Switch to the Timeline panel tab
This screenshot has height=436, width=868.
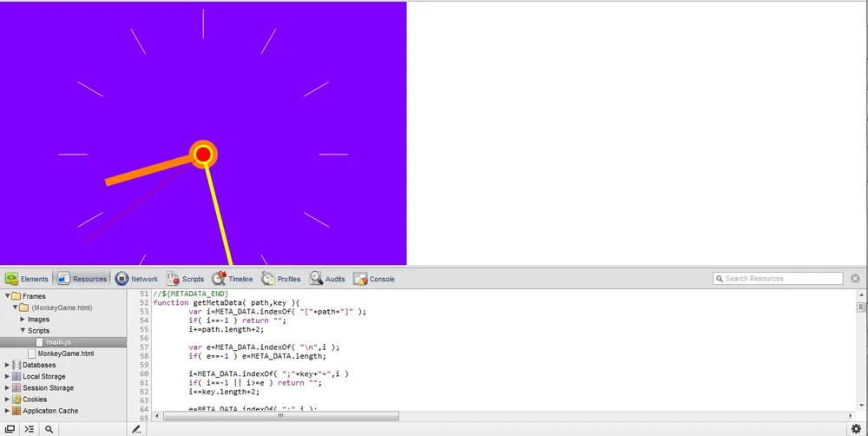(x=233, y=279)
